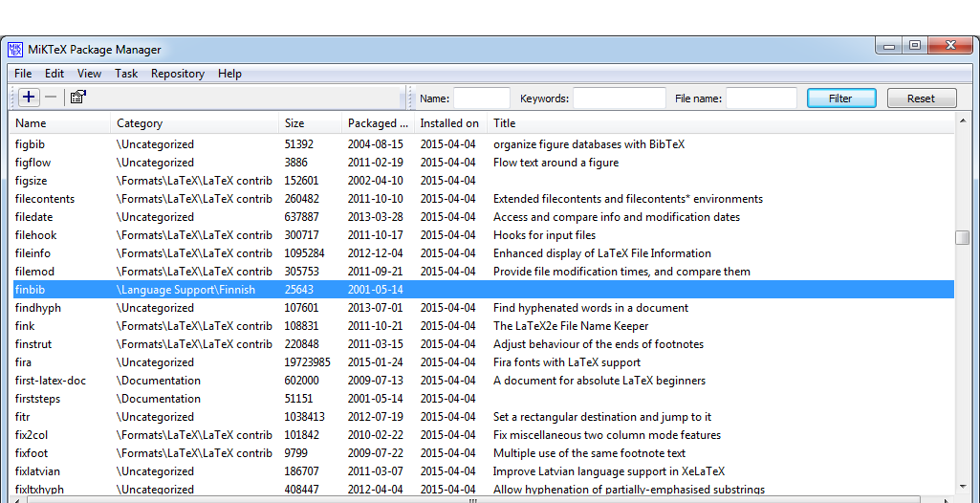Screen dimensions: 980x503
Task: Select the filemod package row
Action: point(484,272)
